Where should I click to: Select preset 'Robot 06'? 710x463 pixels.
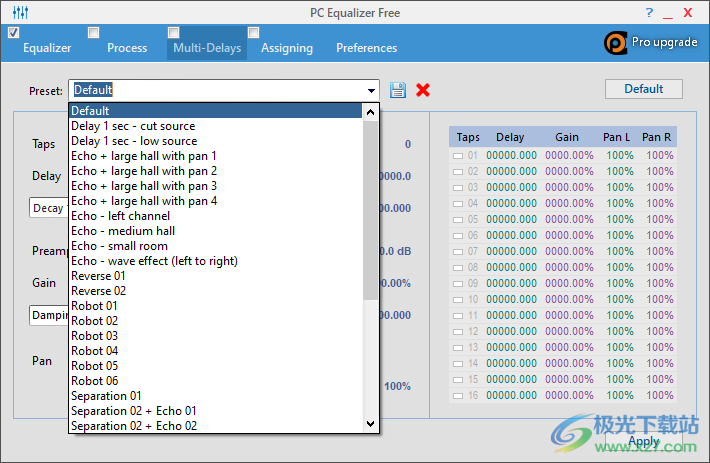pos(216,380)
